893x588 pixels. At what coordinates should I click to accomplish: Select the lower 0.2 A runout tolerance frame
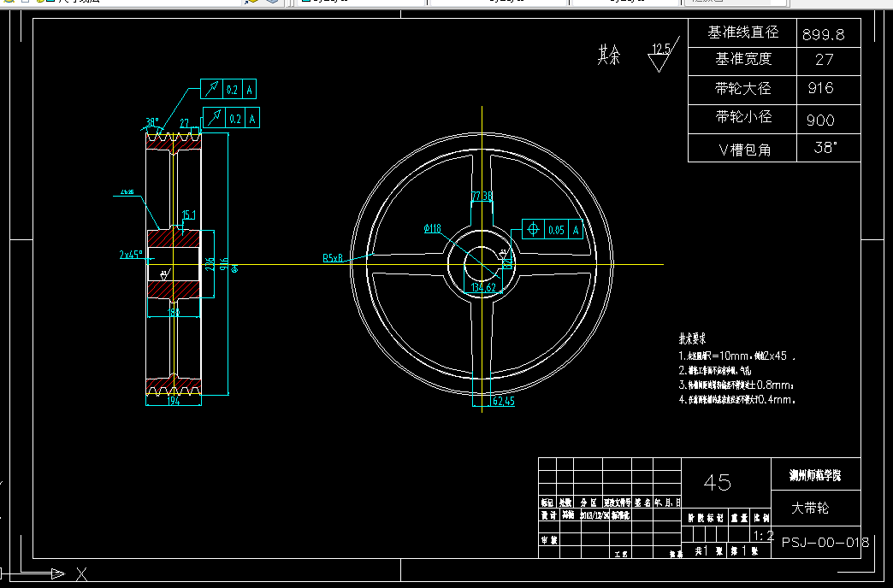[231, 119]
